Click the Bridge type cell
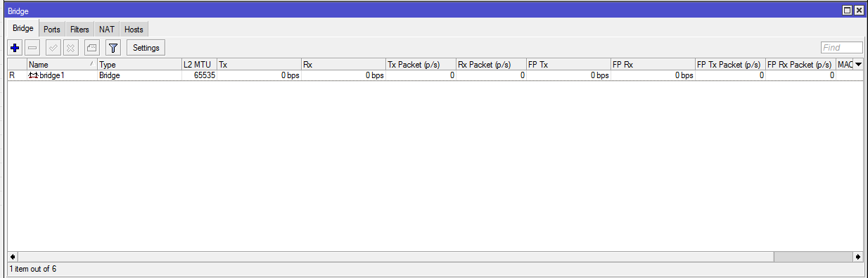Image resolution: width=868 pixels, height=278 pixels. point(109,75)
